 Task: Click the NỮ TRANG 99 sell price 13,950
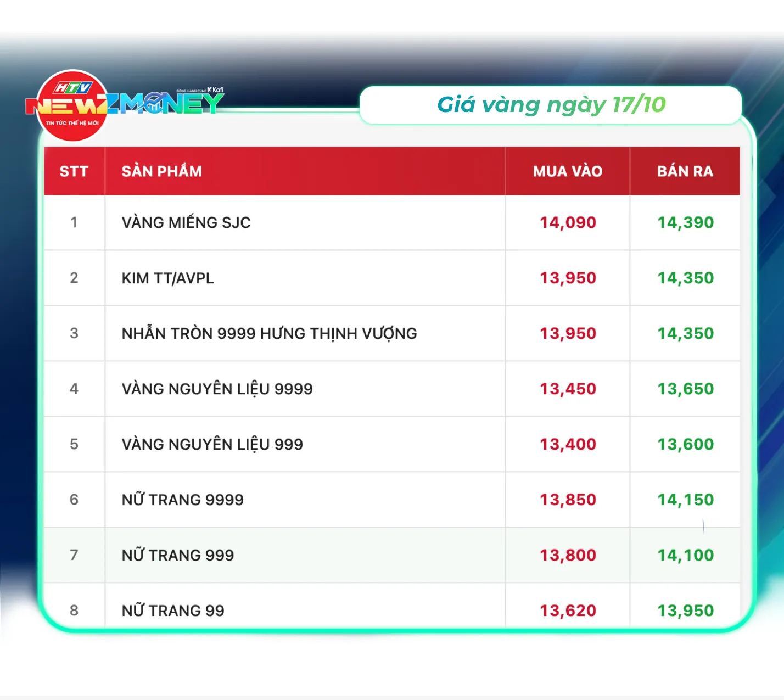[x=686, y=611]
